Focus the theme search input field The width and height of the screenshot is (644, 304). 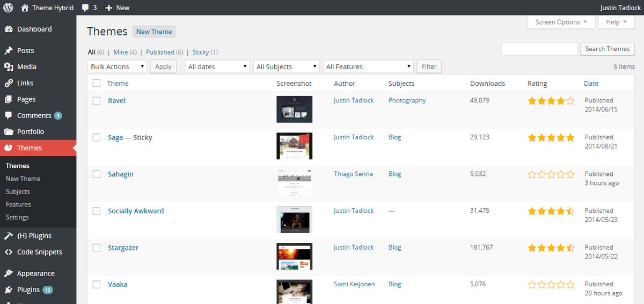pyautogui.click(x=539, y=49)
